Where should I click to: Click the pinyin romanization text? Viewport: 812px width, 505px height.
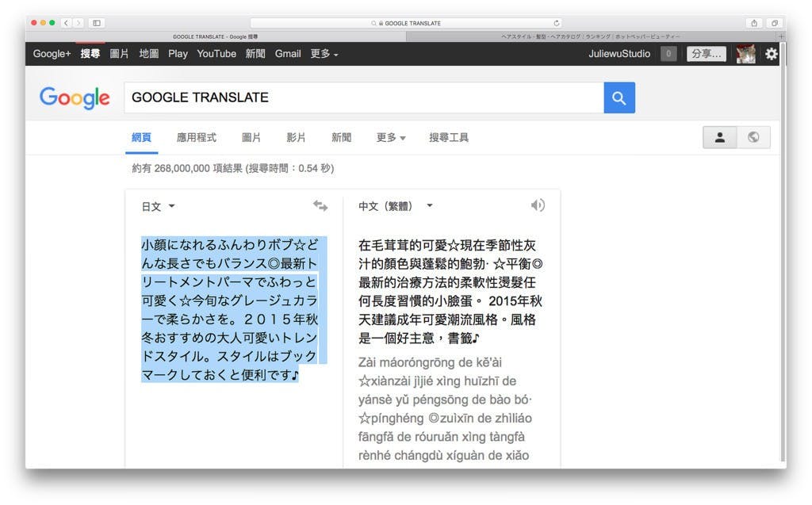pos(445,408)
